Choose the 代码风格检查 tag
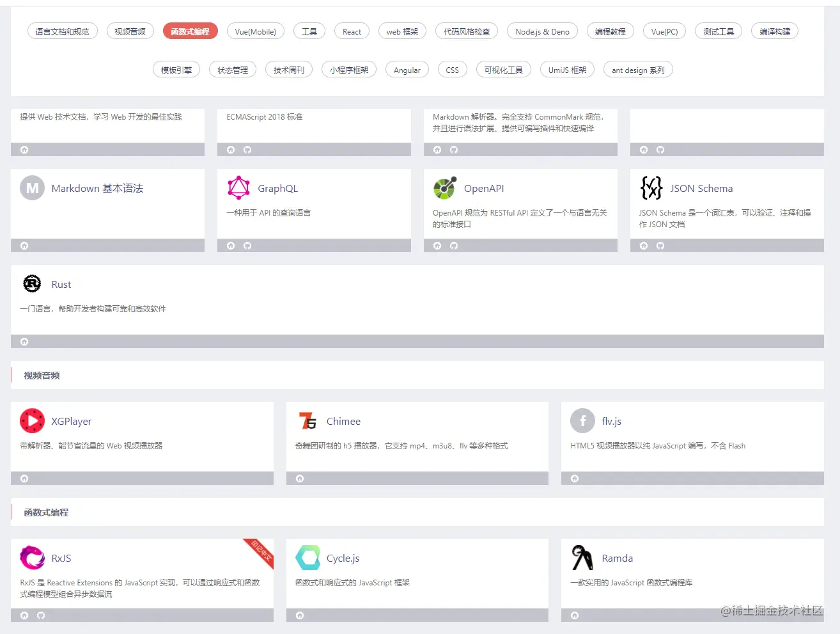The width and height of the screenshot is (840, 634). click(467, 31)
